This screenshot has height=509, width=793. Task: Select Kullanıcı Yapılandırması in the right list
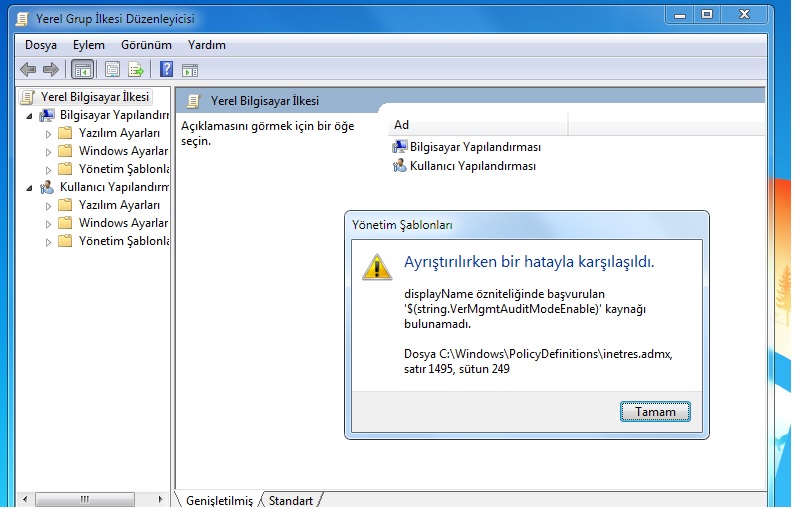[x=464, y=166]
